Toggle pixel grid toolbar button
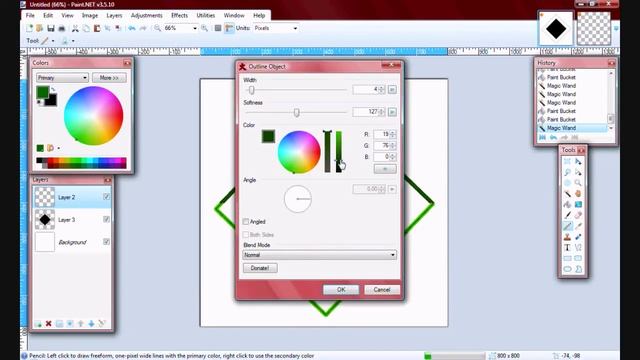The width and height of the screenshot is (640, 360). point(218,28)
